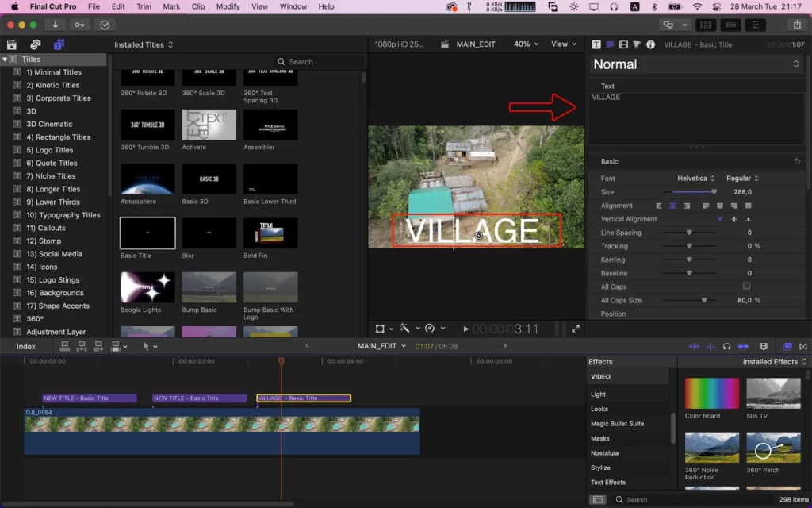The width and height of the screenshot is (812, 508).
Task: Click the Share export button
Action: 797,25
